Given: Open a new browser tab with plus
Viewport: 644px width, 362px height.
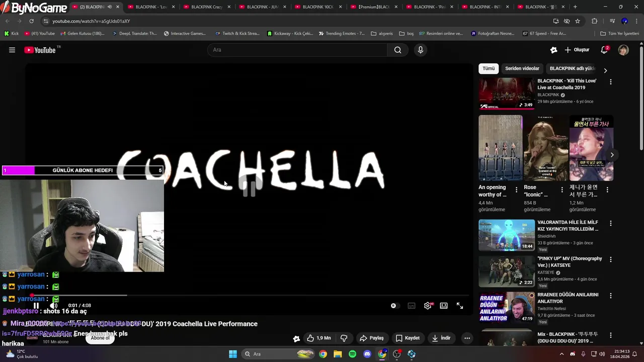Looking at the screenshot, I should 575,7.
